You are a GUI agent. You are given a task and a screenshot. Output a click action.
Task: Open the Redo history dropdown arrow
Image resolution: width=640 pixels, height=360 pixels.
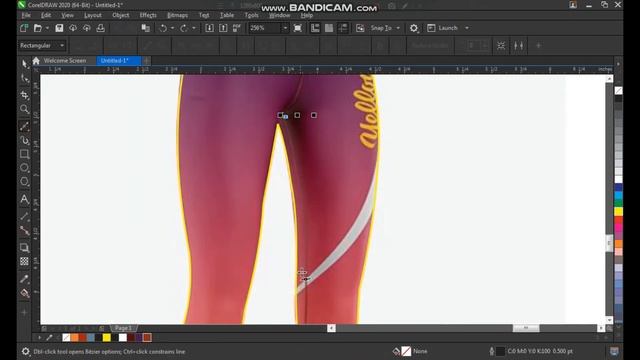coord(194,28)
